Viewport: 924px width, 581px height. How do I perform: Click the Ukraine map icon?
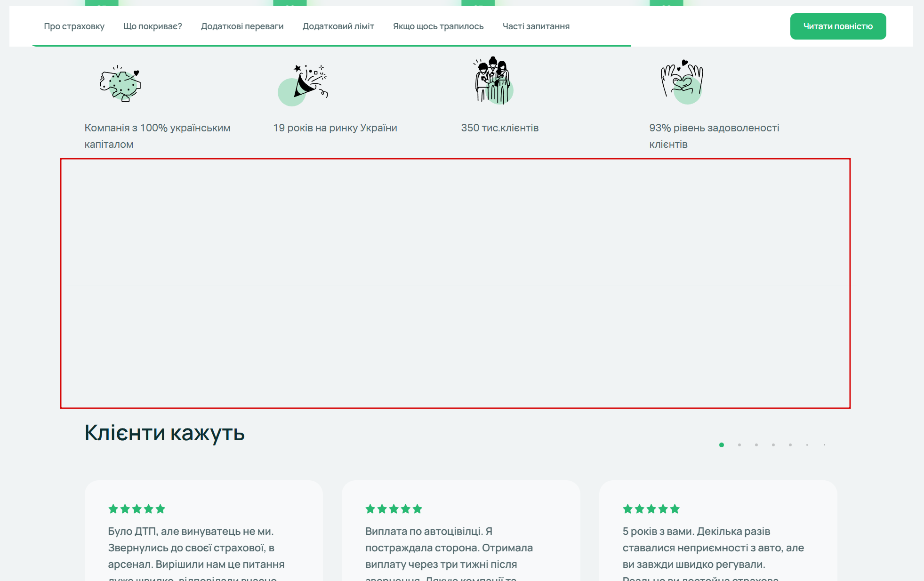120,84
